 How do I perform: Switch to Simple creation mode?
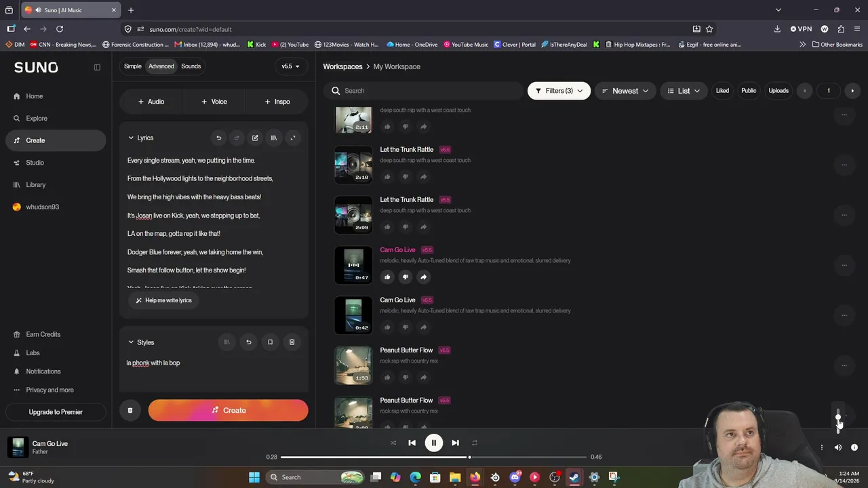tap(133, 66)
